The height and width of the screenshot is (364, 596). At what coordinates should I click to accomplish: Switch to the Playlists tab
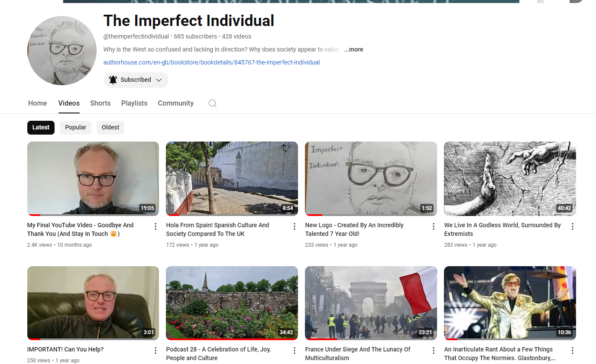click(134, 103)
